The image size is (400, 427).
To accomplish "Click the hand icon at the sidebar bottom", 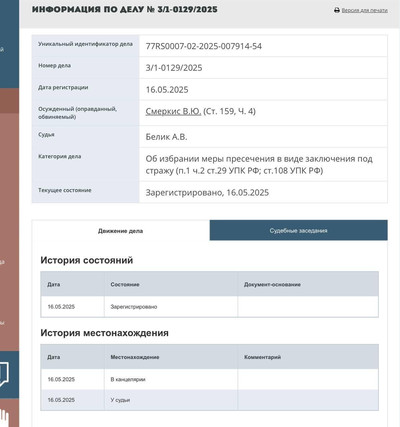I will pos(4,418).
